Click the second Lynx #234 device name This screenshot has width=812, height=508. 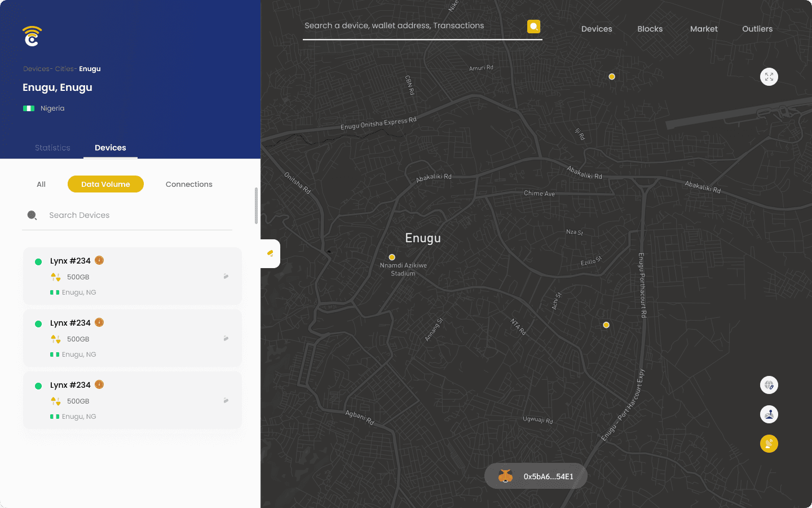coord(70,323)
